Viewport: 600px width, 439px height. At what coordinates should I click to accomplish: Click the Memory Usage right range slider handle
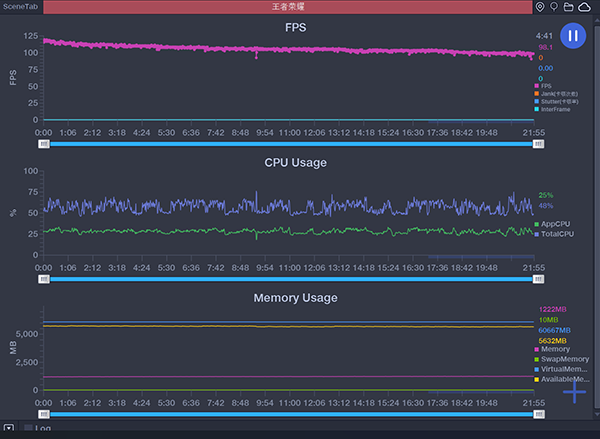tap(539, 413)
